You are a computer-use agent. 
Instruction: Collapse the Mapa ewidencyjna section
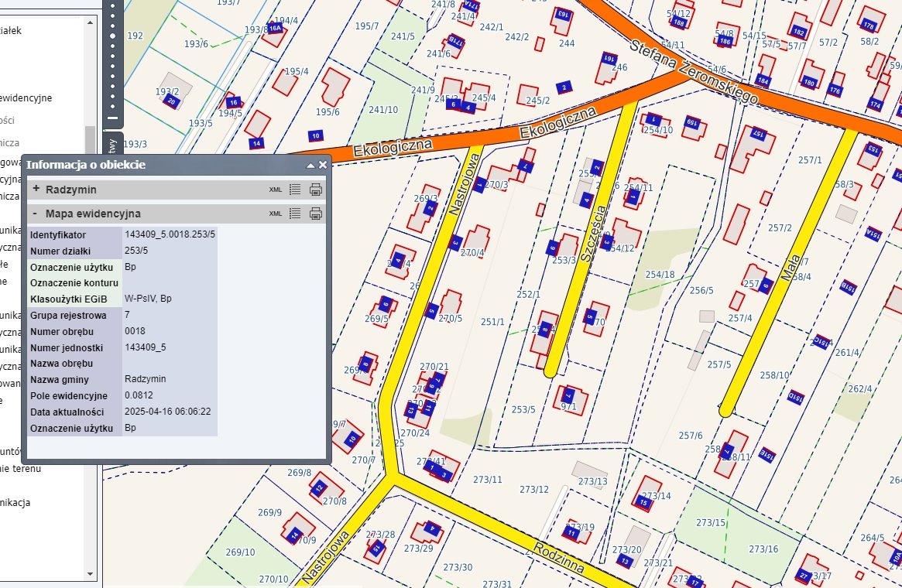(x=36, y=214)
